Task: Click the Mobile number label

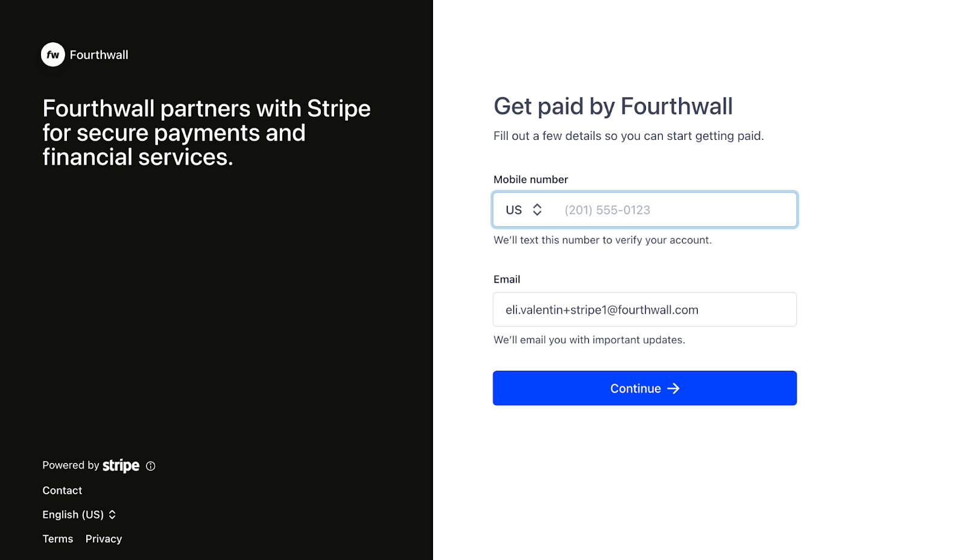Action: pos(531,180)
